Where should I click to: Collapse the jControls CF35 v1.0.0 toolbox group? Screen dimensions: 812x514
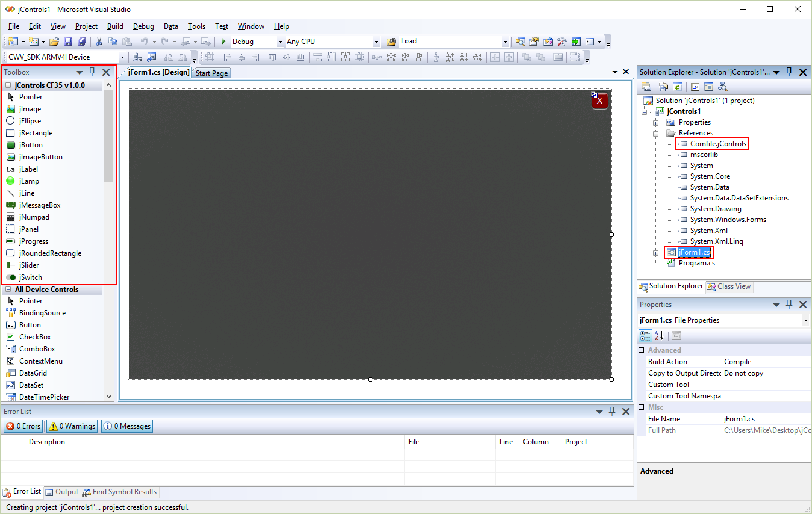click(x=8, y=85)
